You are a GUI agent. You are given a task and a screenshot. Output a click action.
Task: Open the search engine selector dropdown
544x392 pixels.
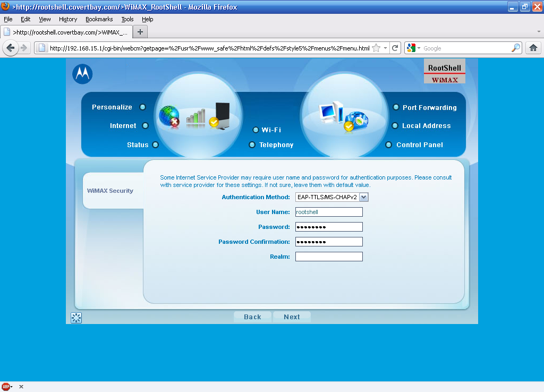coord(419,48)
